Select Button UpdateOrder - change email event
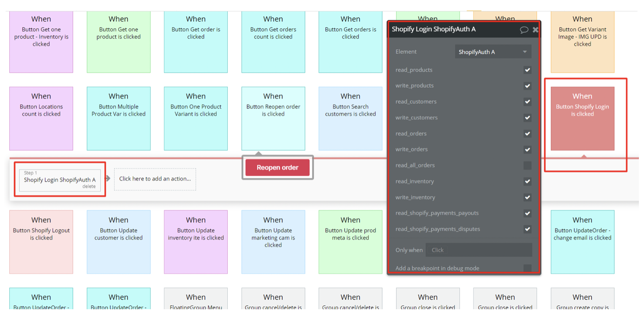The width and height of the screenshot is (644, 316). pyautogui.click(x=582, y=242)
